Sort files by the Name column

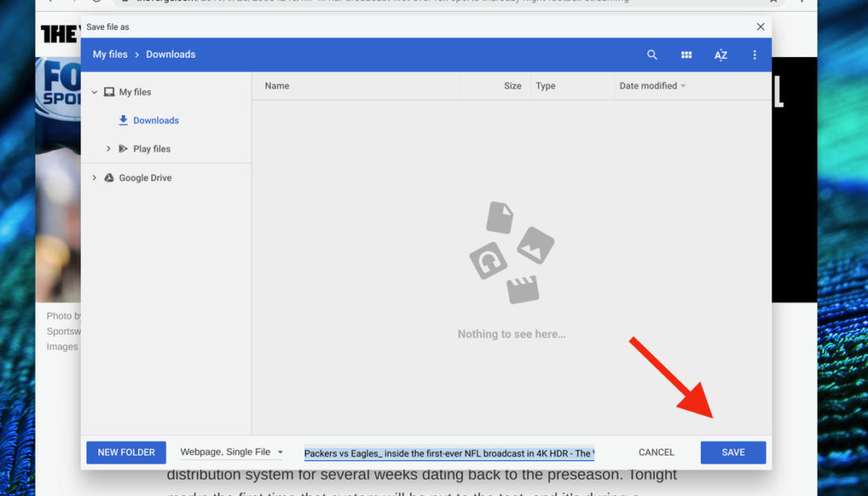pyautogui.click(x=277, y=85)
